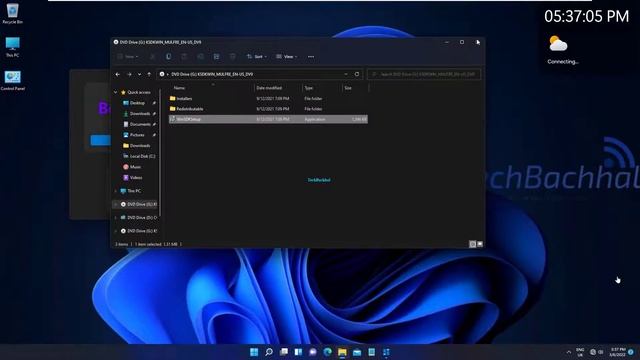Click the '1 item selected' status bar text
This screenshot has height=360, width=640.
click(156, 244)
